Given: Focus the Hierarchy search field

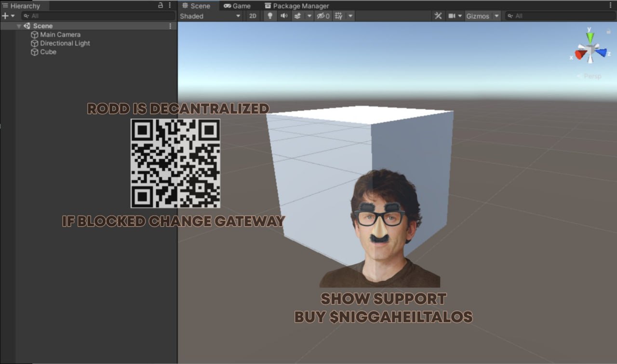Looking at the screenshot, I should [x=98, y=16].
